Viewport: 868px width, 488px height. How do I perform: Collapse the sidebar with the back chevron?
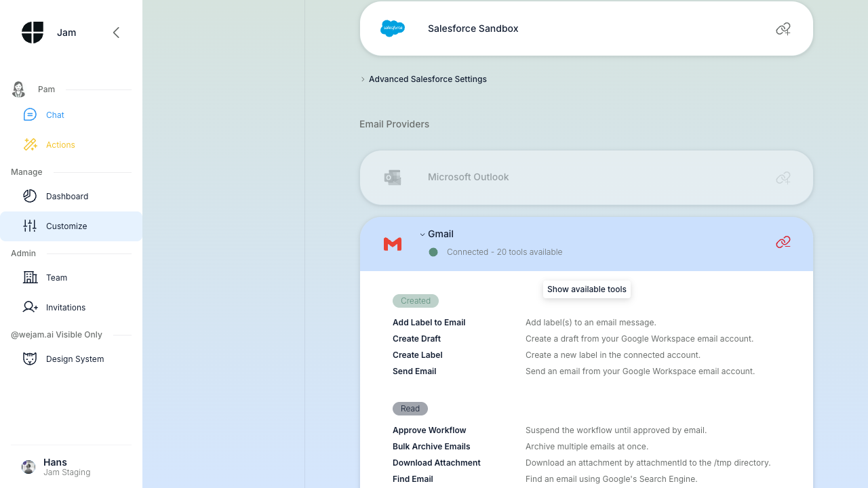(116, 33)
